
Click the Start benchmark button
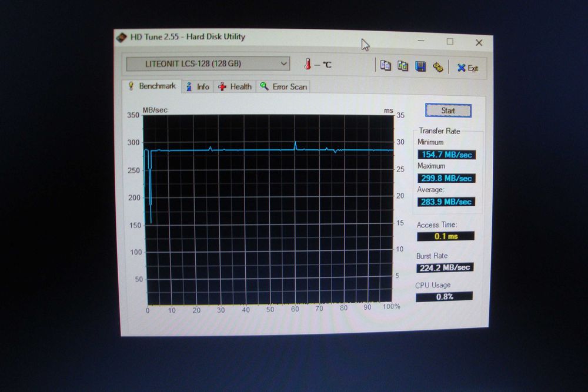tap(448, 110)
